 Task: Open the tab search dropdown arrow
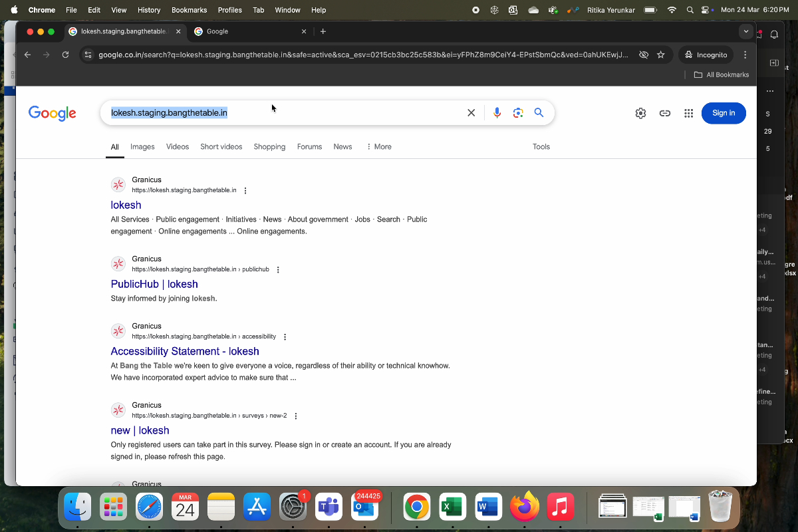coord(746,31)
